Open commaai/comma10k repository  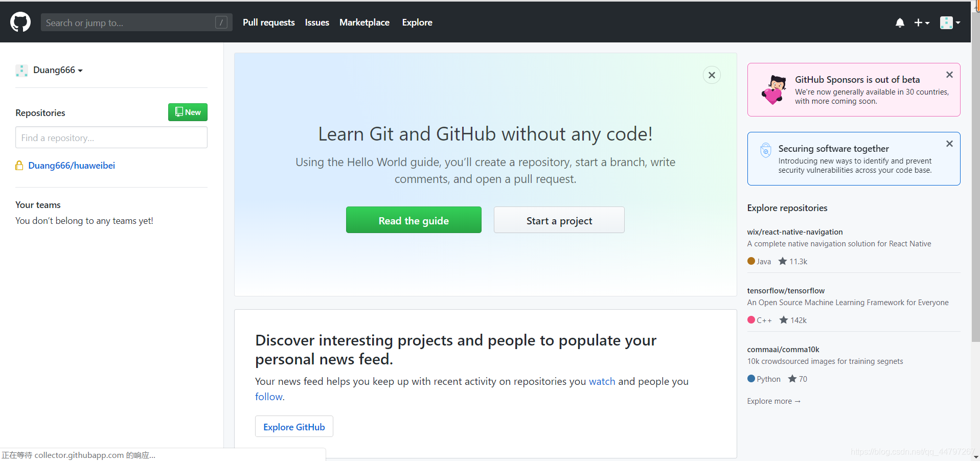[x=783, y=349]
